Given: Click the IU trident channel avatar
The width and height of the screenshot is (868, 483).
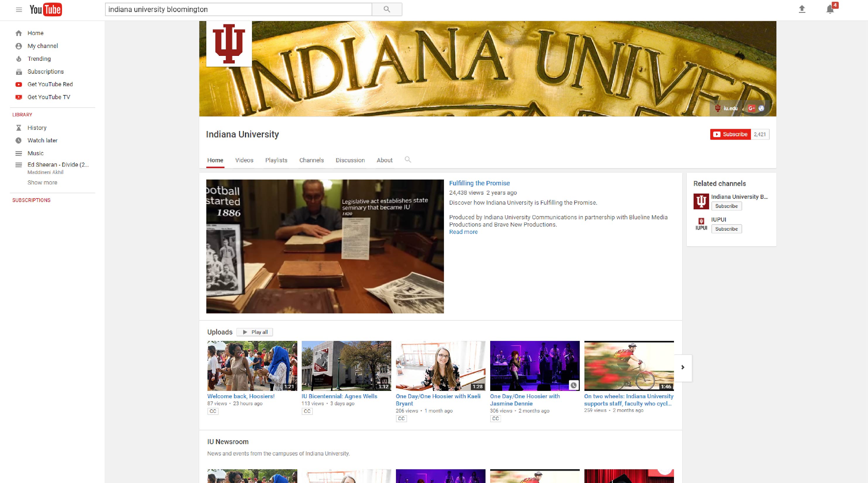Looking at the screenshot, I should [x=229, y=44].
